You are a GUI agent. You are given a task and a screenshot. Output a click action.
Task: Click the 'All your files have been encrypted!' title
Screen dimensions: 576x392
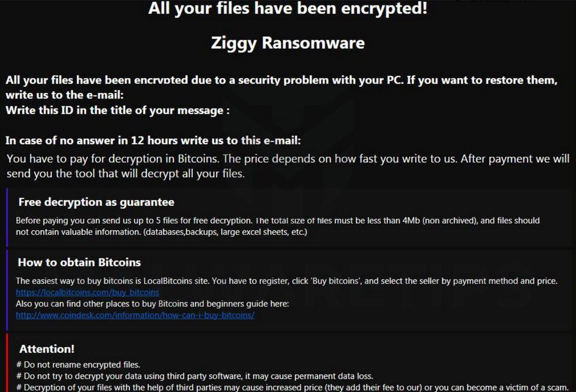[287, 9]
